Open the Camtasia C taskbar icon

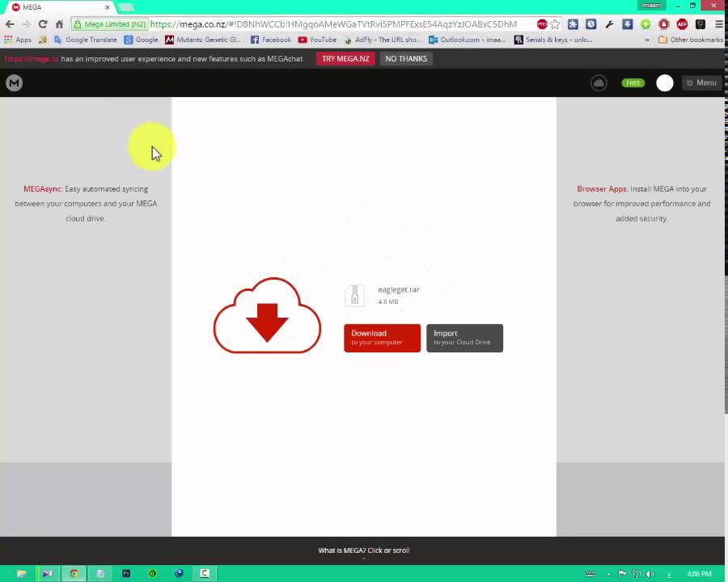(205, 574)
